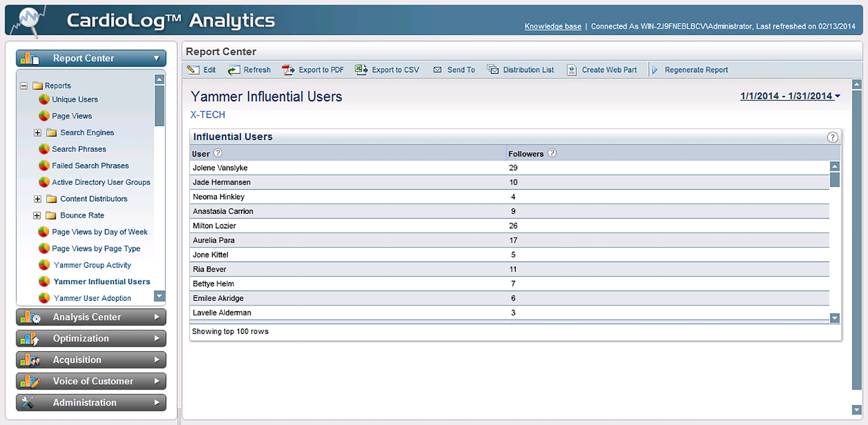Expand the Bounce Rate folder
868x425 pixels.
[37, 216]
